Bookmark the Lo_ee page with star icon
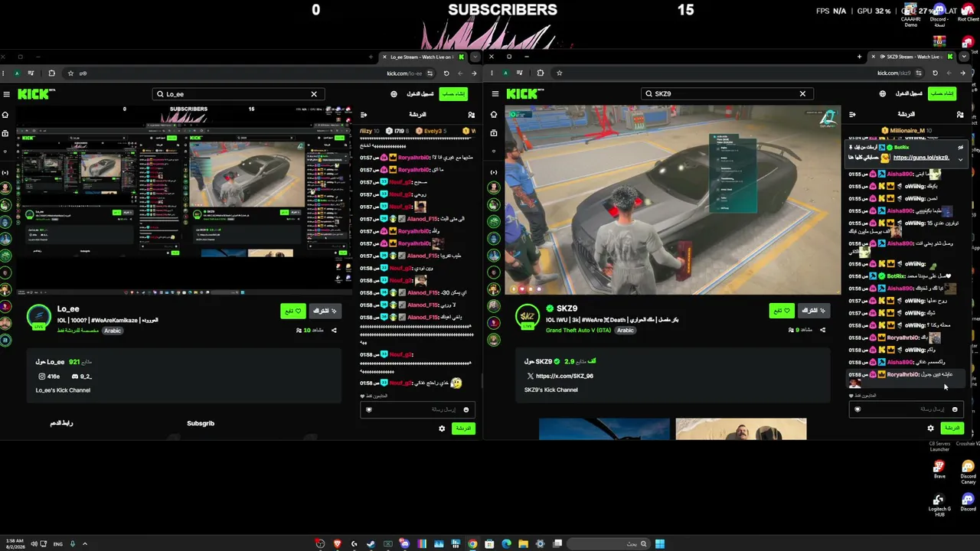Screen dimensions: 980x551 click(x=70, y=73)
